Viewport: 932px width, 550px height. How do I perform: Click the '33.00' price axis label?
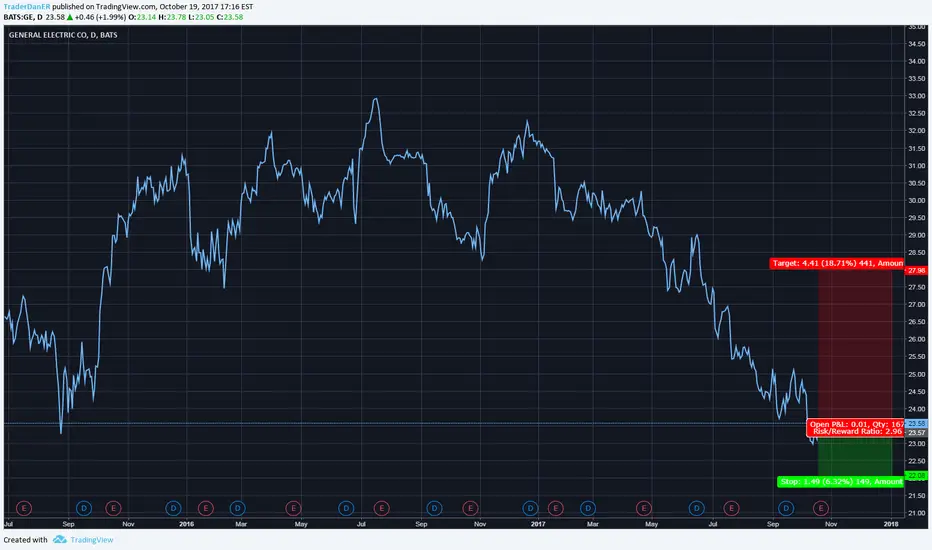tap(916, 96)
